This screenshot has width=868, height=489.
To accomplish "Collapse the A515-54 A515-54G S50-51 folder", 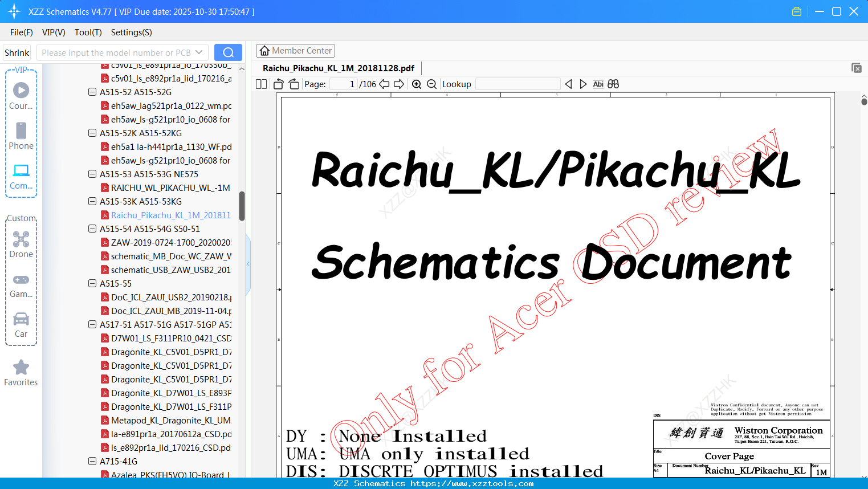I will tap(92, 229).
